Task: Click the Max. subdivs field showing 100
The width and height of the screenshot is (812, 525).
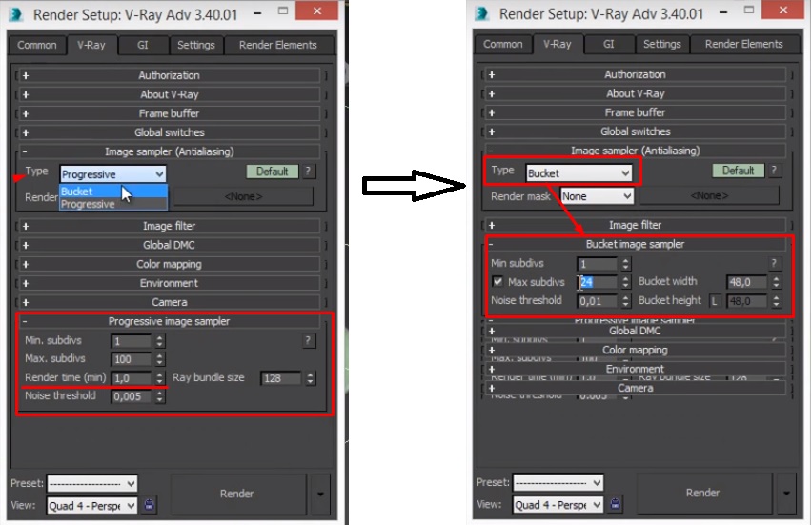Action: 132,359
